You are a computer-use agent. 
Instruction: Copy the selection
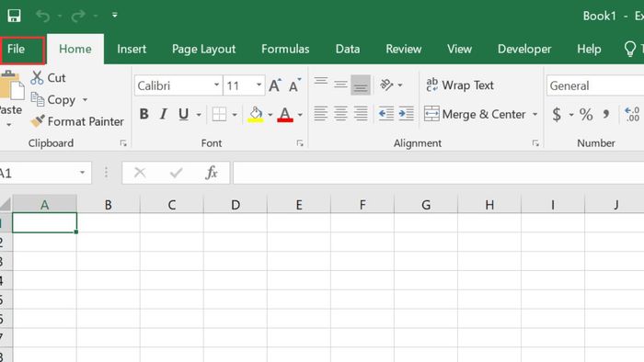point(53,99)
